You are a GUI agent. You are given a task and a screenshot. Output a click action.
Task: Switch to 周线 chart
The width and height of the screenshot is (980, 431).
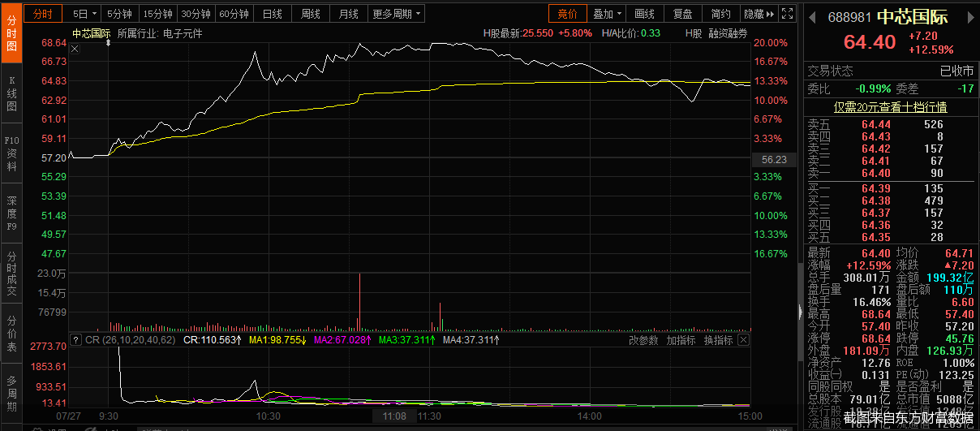[x=311, y=14]
